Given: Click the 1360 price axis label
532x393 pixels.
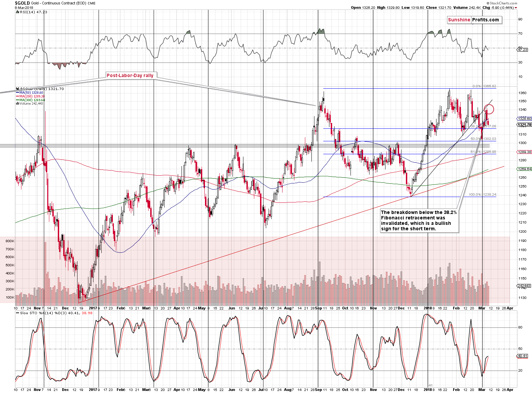Looking at the screenshot, I should click(522, 93).
